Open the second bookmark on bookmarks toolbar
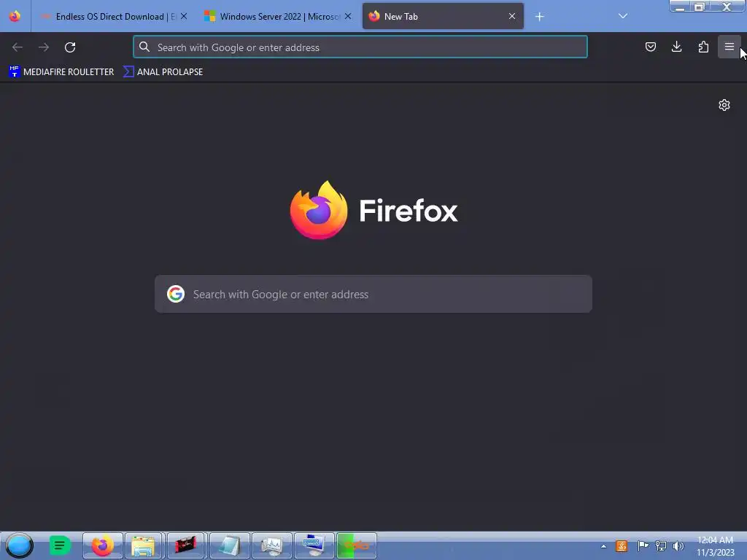Viewport: 747px width, 560px height. click(x=163, y=72)
